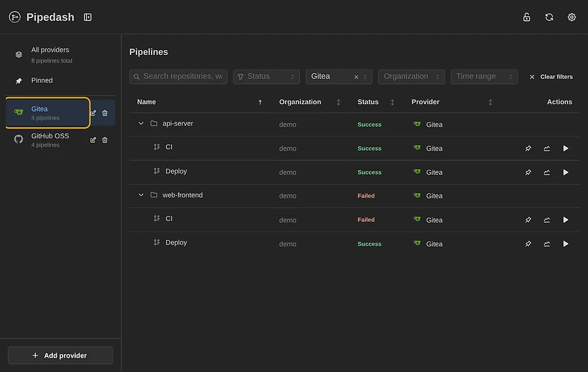Run the web-frontend Deploy pipeline
588x372 pixels.
[x=566, y=244]
